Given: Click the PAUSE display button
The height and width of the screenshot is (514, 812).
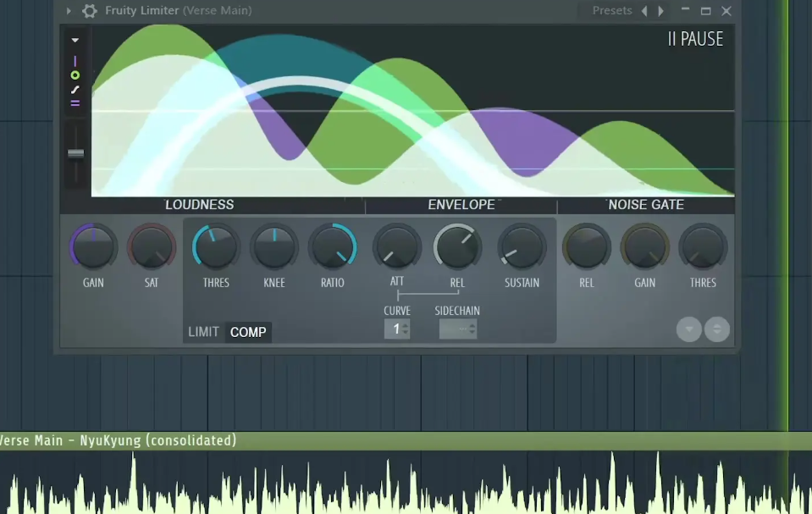Looking at the screenshot, I should pyautogui.click(x=695, y=39).
